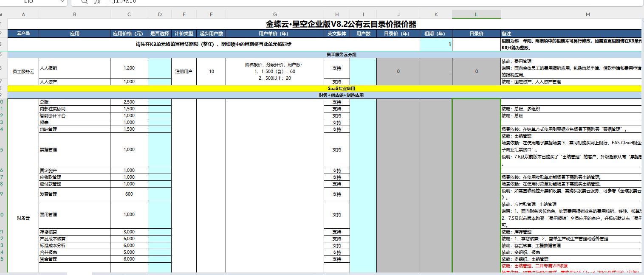The width and height of the screenshot is (644, 275).
Task: Click the zoom magnifier icon in formula bar
Action: [x=84, y=2]
